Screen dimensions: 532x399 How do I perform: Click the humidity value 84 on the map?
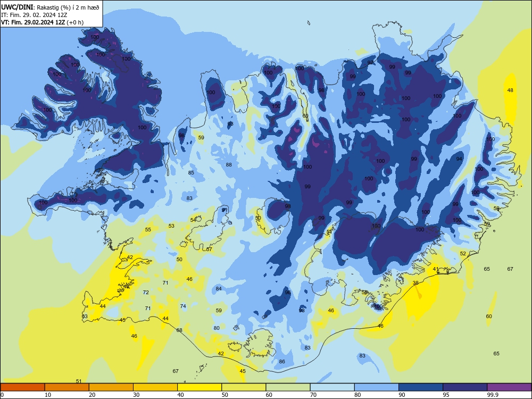point(219,289)
